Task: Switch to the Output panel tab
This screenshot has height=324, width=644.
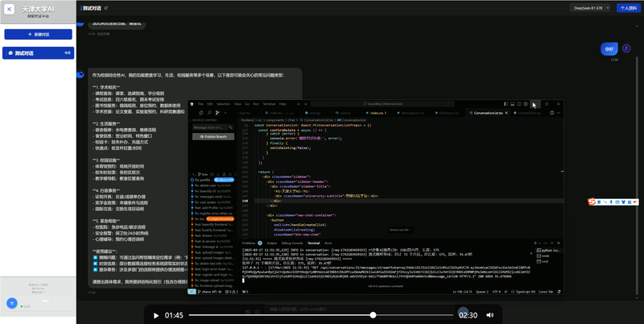Action: click(x=271, y=243)
